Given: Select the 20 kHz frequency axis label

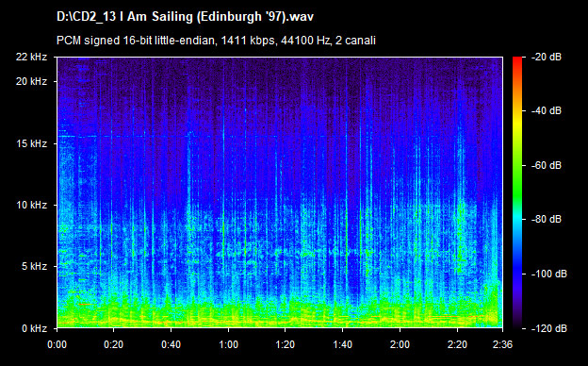Looking at the screenshot, I should coord(31,81).
